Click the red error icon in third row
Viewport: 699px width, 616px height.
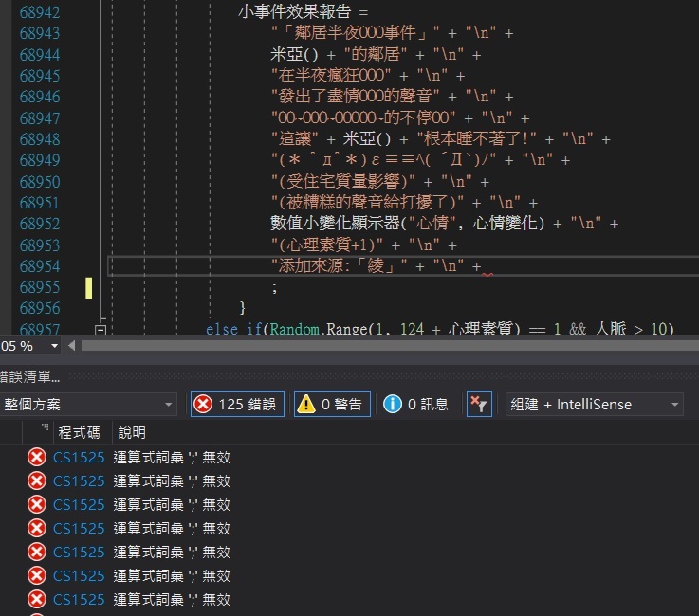coord(37,505)
